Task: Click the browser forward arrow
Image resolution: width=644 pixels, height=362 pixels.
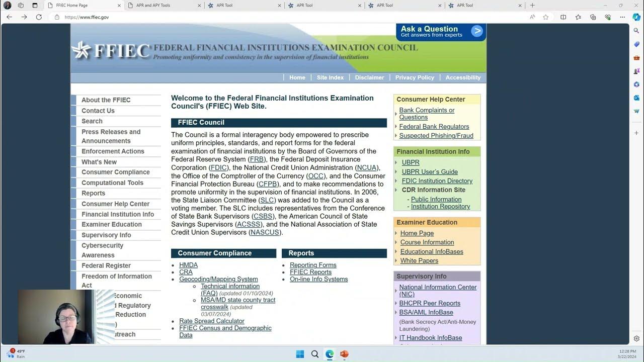Action: pos(24,17)
